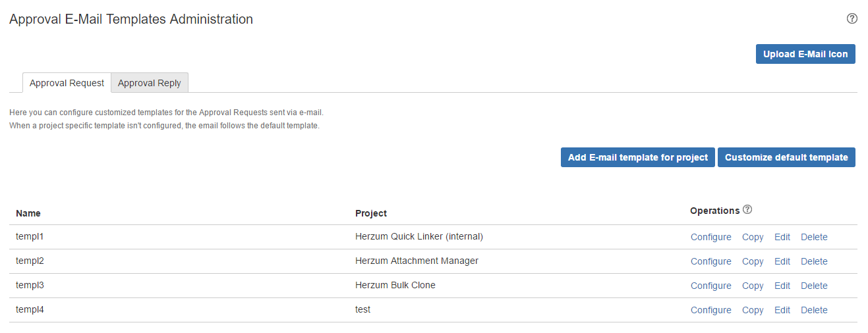Delete the templ3 template
This screenshot has width=868, height=333.
pos(814,286)
